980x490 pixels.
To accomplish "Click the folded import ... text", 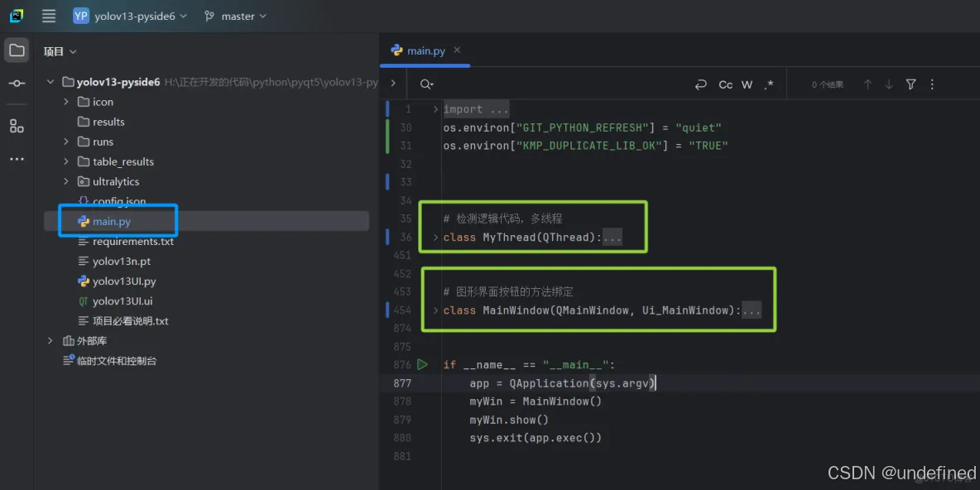I will pos(476,109).
